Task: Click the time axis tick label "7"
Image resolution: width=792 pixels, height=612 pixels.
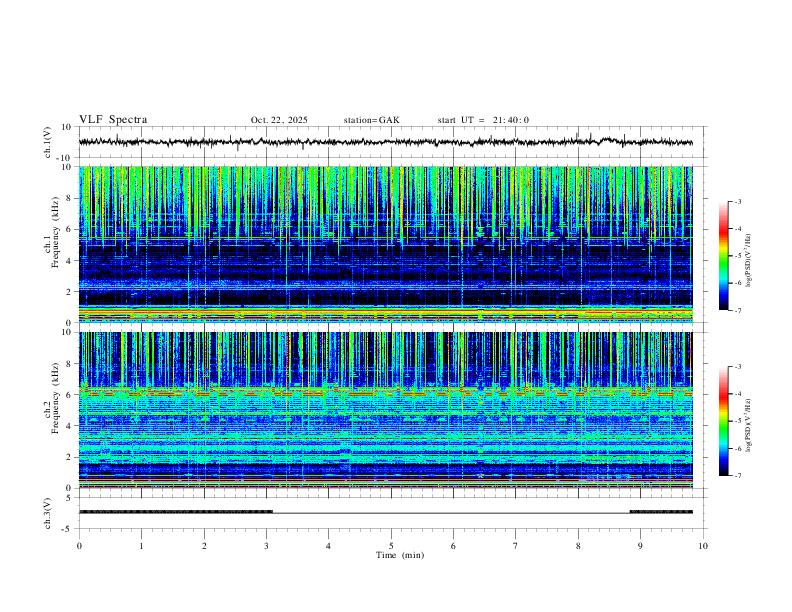Action: pos(516,546)
